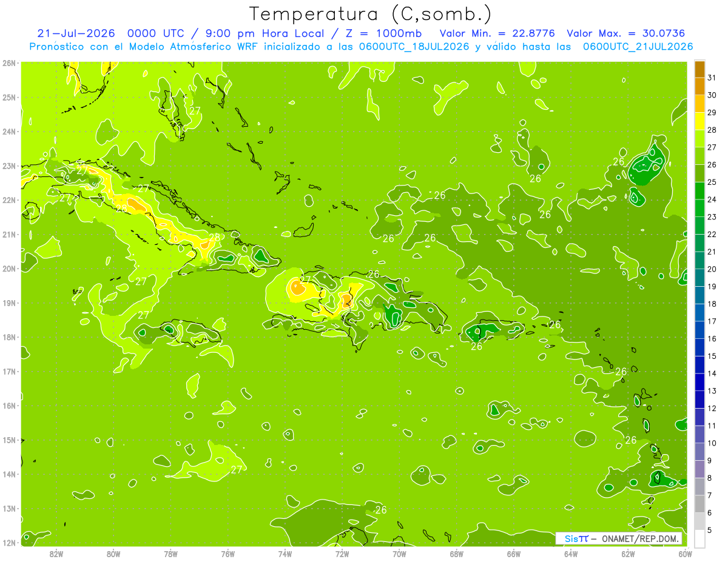Screen dimensions: 728x562
Task: Pick the brown legend swatch above 31
Action: [x=700, y=70]
